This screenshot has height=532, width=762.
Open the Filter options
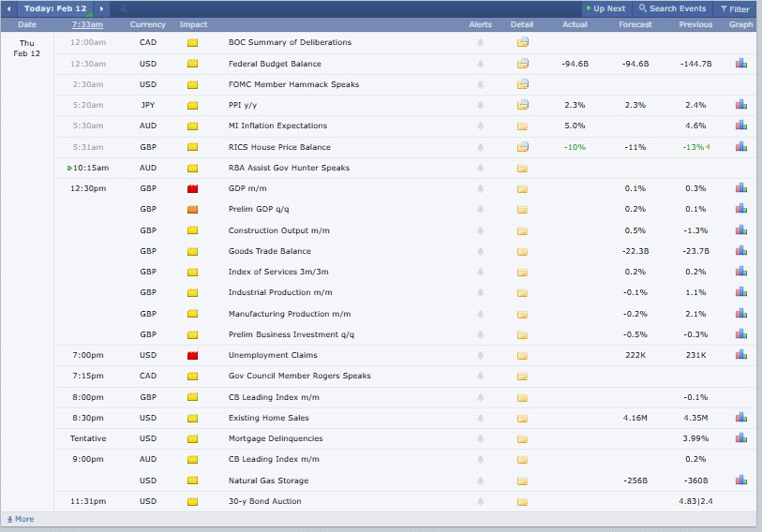click(x=735, y=8)
